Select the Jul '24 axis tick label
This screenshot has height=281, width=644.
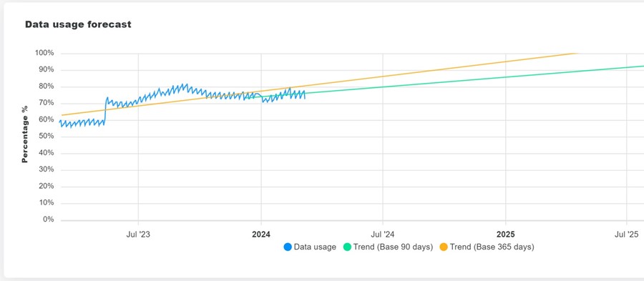point(383,235)
